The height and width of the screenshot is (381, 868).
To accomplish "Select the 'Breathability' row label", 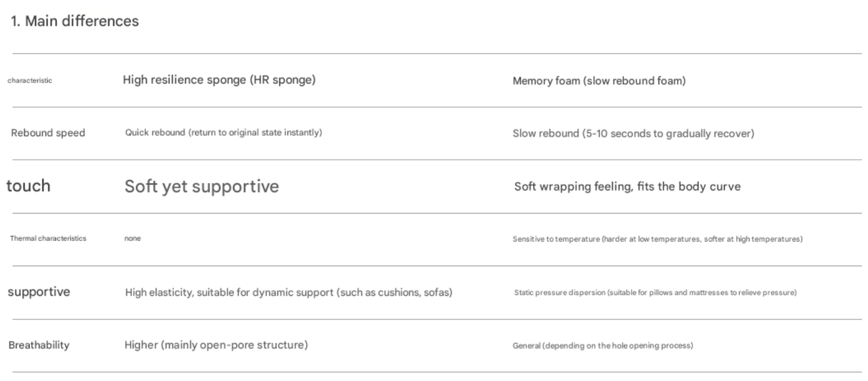I will pyautogui.click(x=38, y=345).
